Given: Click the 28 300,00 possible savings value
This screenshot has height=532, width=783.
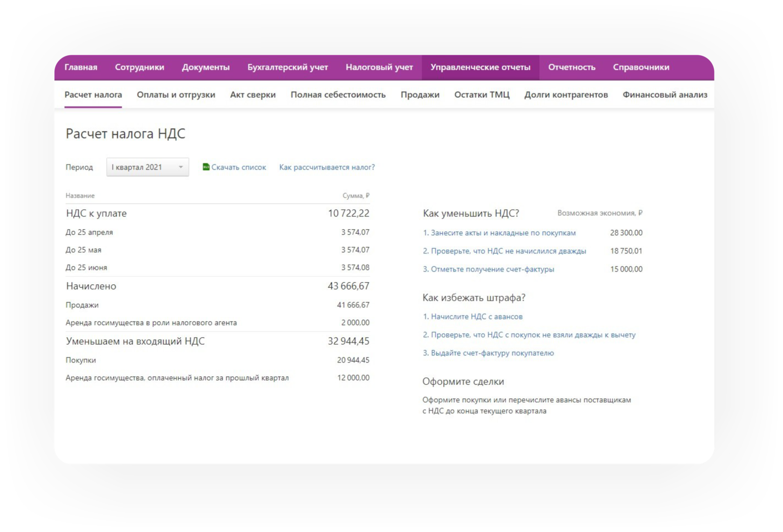Looking at the screenshot, I should [626, 232].
